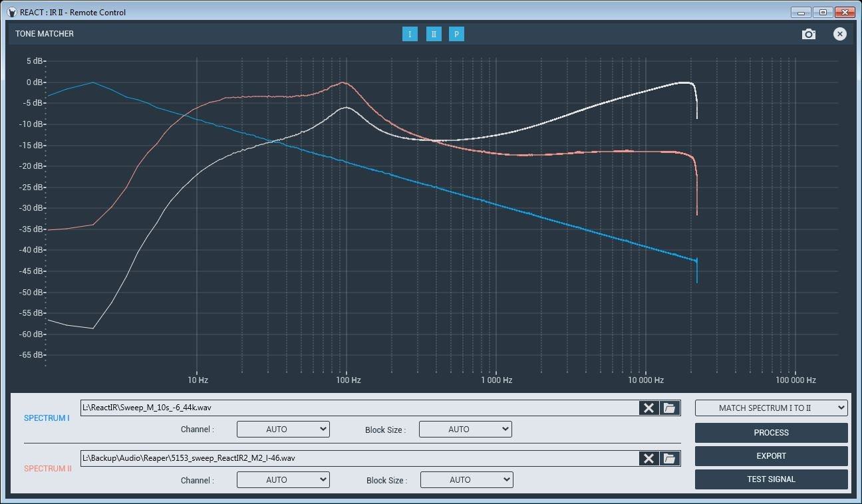This screenshot has width=862, height=504.
Task: Toggle Spectrum II curve visibility
Action: click(x=434, y=34)
